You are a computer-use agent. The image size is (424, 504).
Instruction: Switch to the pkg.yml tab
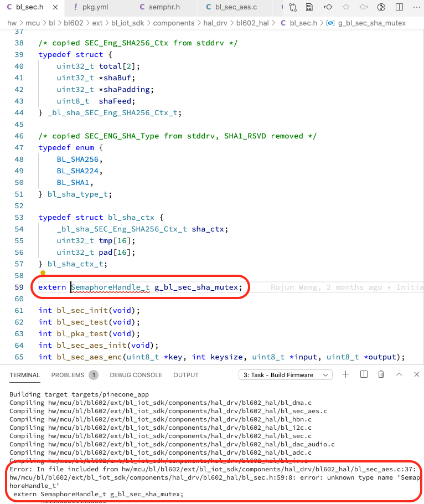(93, 7)
